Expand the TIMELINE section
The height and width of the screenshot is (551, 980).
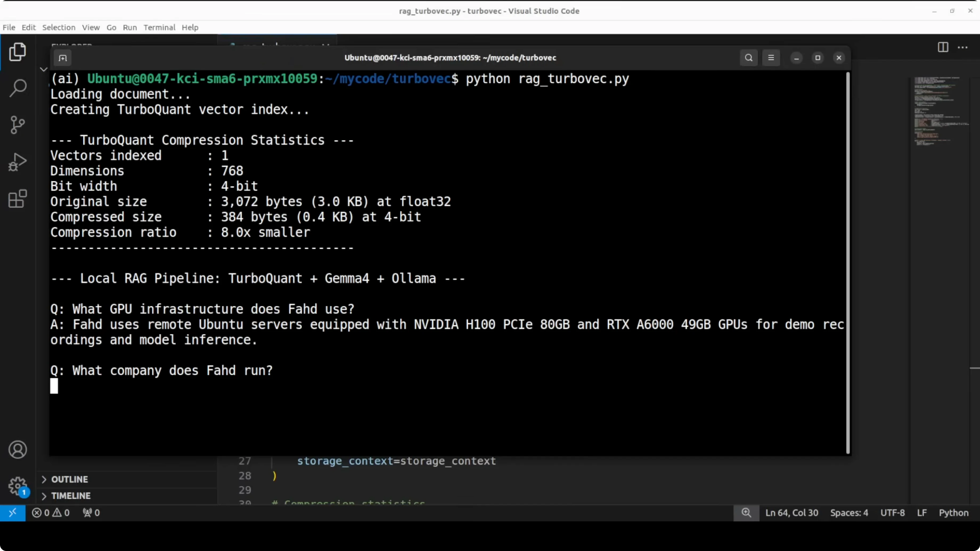coord(71,496)
